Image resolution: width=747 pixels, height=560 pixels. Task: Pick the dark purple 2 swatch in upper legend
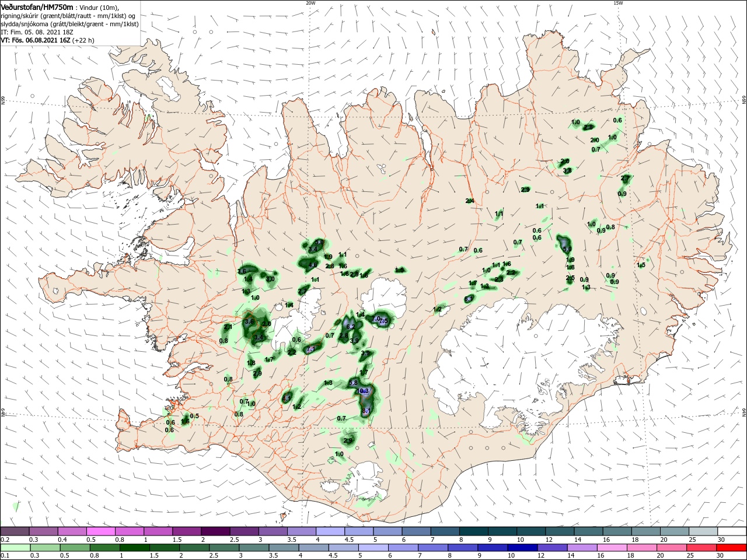(x=215, y=531)
